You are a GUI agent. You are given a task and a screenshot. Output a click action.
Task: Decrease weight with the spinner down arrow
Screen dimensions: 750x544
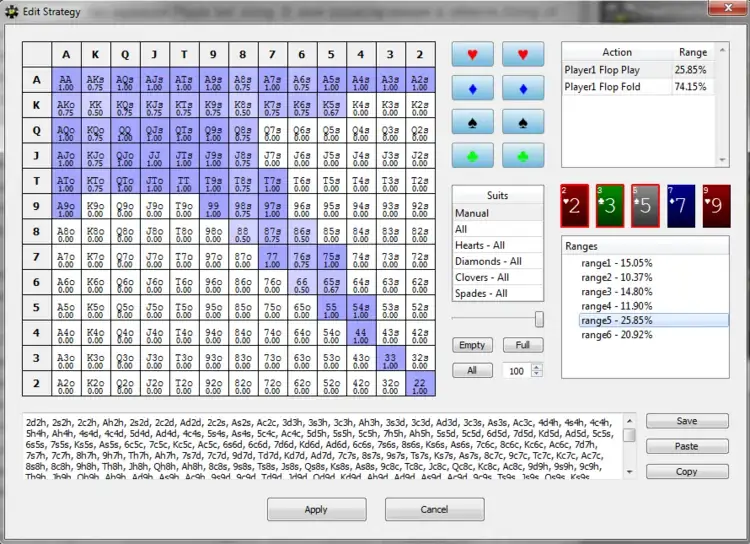pyautogui.click(x=537, y=374)
